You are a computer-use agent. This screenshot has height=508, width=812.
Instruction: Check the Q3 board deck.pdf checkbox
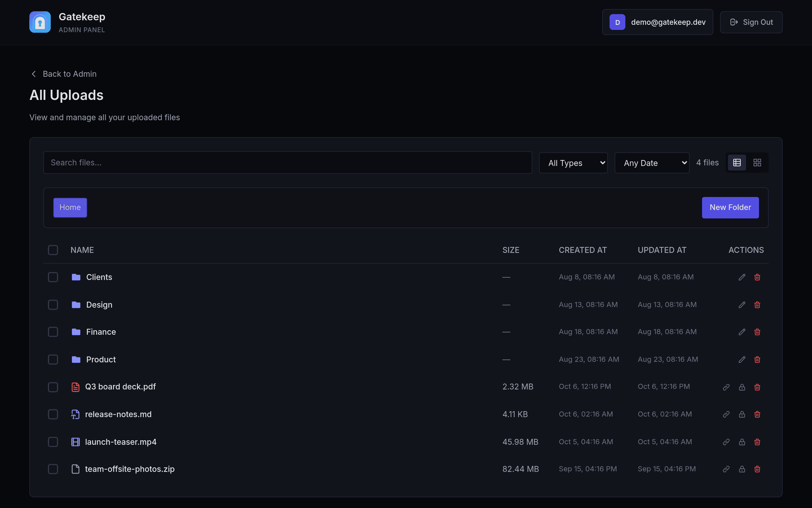coord(53,387)
